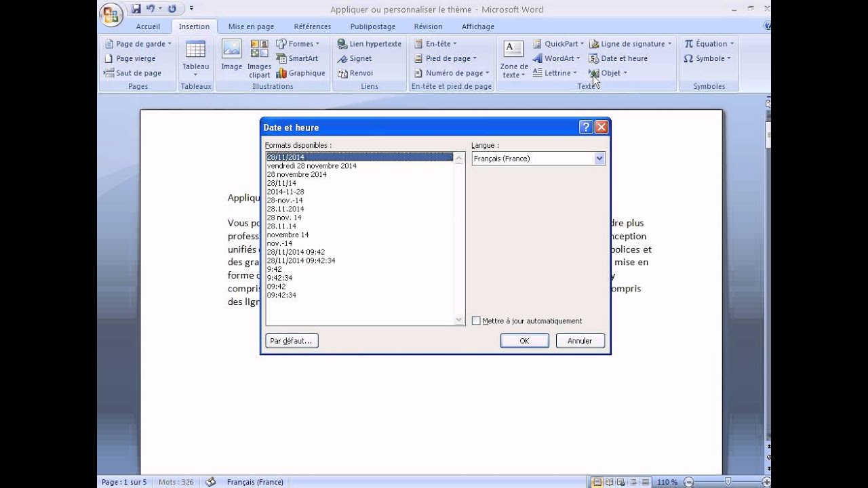Open the Langue combo box
Image resolution: width=868 pixels, height=488 pixels.
538,159
